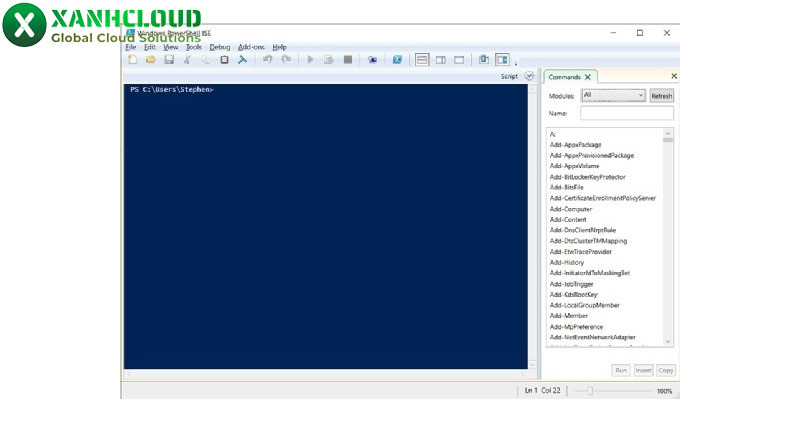This screenshot has height=422, width=800.
Task: Open the Add-ons menu
Action: [252, 47]
